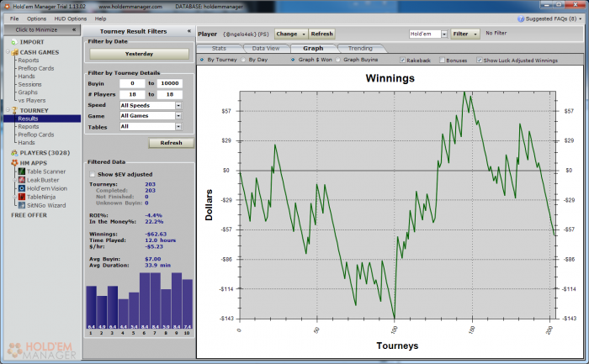Click the Refresh button next to Change
This screenshot has width=589, height=364.
[322, 34]
